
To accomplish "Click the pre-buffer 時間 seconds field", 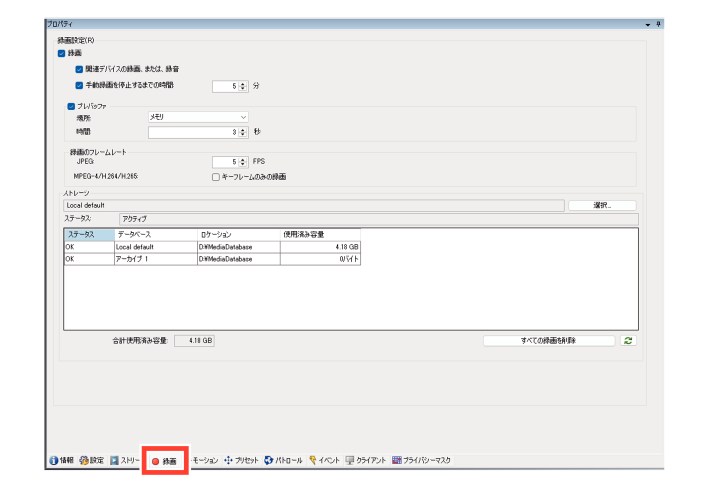I will point(193,132).
